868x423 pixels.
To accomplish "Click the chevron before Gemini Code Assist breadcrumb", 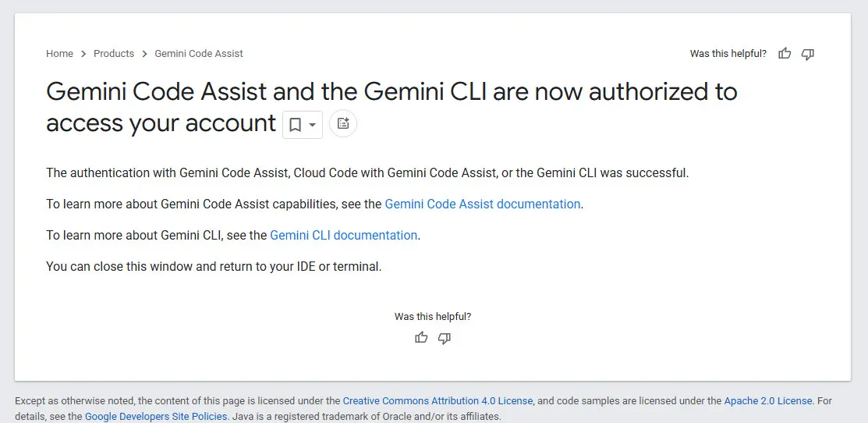I will pos(144,54).
